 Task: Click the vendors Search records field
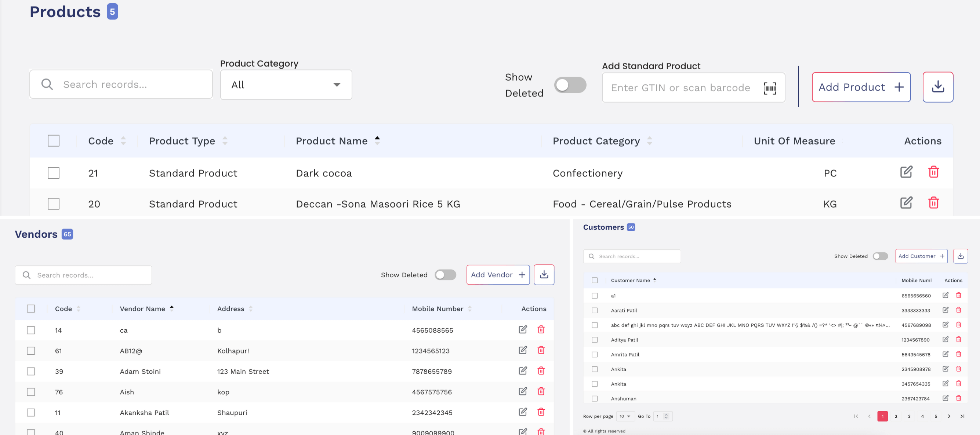(x=83, y=275)
